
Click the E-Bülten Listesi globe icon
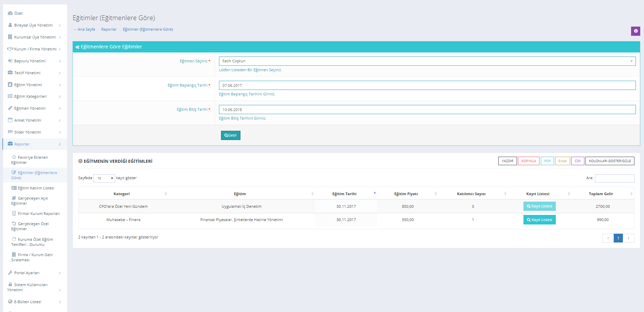pyautogui.click(x=10, y=301)
